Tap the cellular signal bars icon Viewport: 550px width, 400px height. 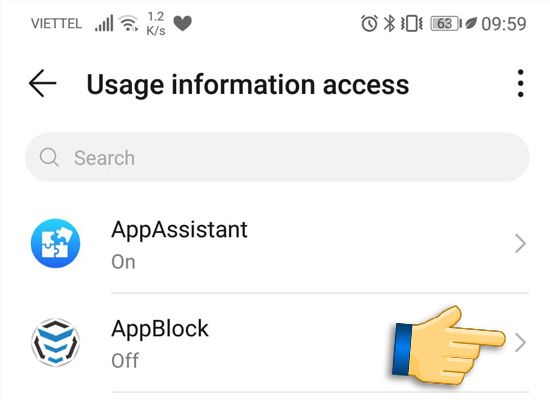pos(104,23)
